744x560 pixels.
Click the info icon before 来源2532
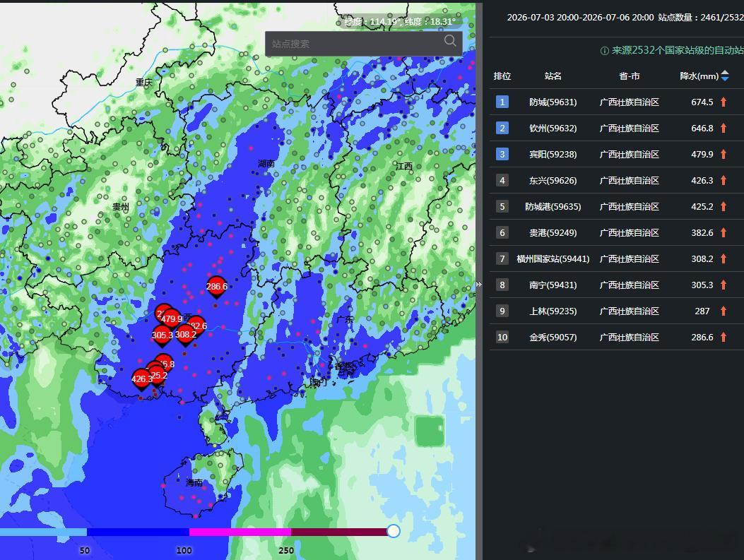click(605, 51)
